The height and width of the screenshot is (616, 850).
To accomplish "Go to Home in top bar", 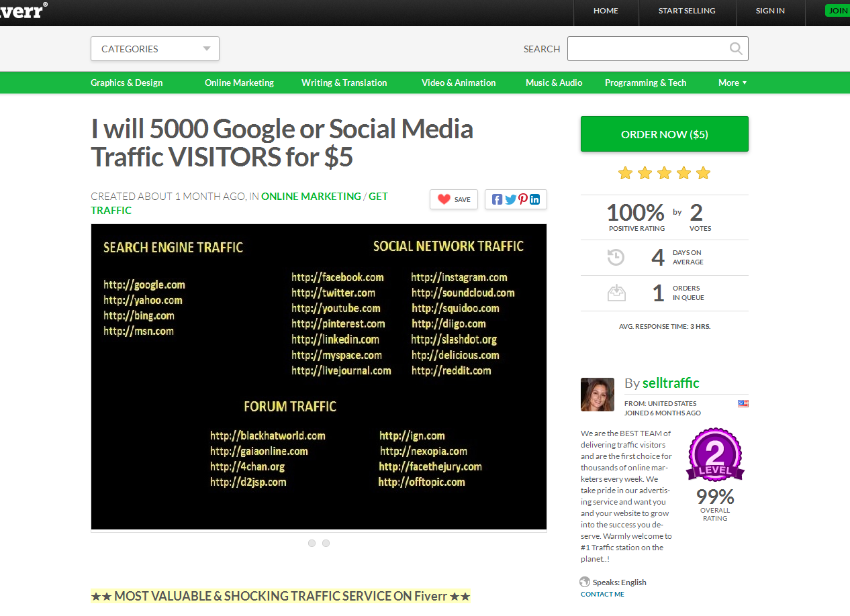I will 606,11.
